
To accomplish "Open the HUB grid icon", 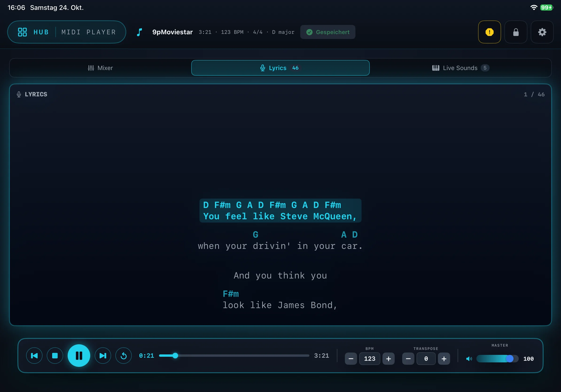I will [22, 32].
